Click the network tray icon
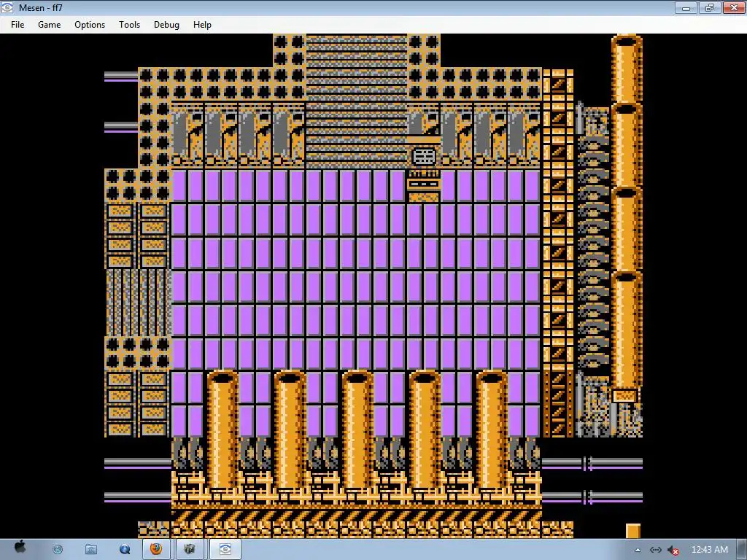Screen dimensions: 747x560 click(656, 550)
